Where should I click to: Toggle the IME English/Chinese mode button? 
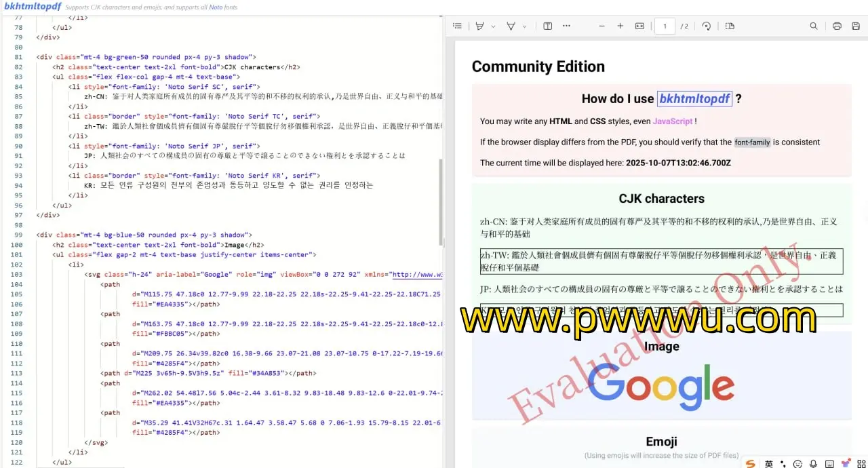click(769, 463)
